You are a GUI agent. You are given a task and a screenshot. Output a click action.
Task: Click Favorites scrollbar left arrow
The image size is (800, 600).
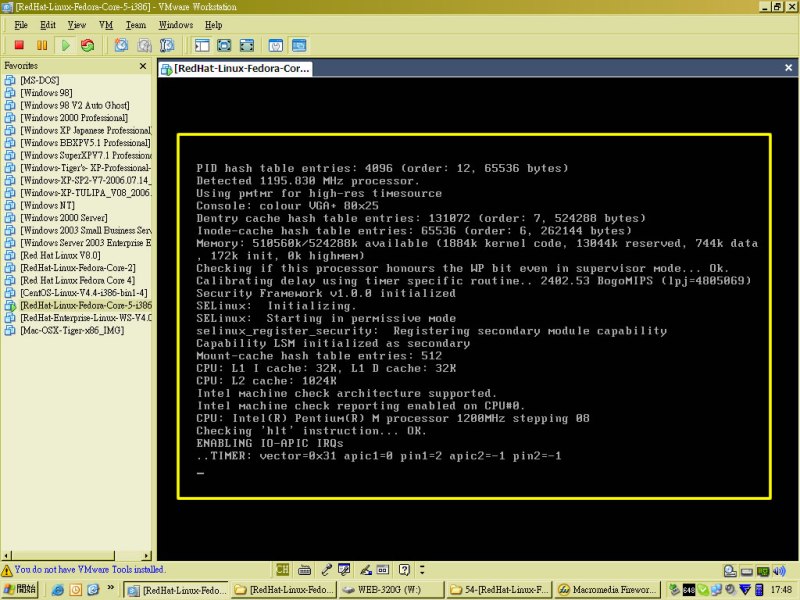[7, 556]
